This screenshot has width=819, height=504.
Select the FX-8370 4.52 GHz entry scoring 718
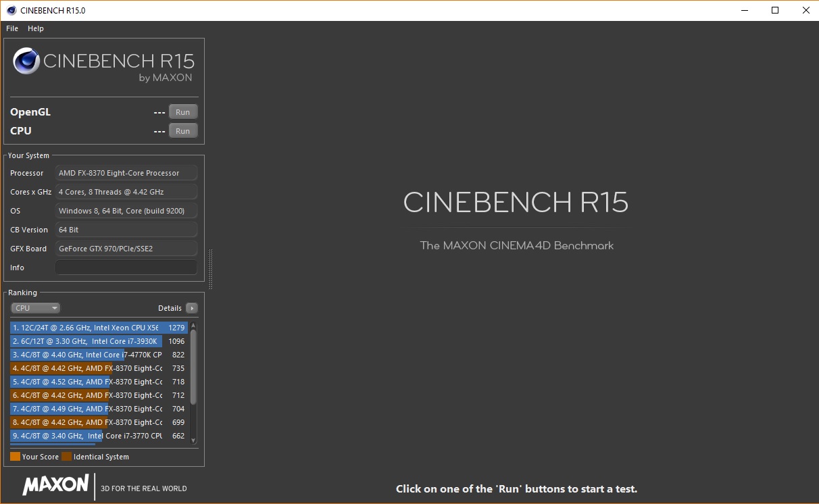99,382
